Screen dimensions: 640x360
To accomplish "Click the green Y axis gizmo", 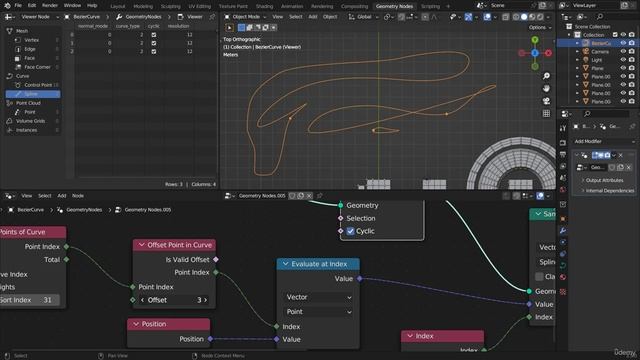I will point(535,40).
